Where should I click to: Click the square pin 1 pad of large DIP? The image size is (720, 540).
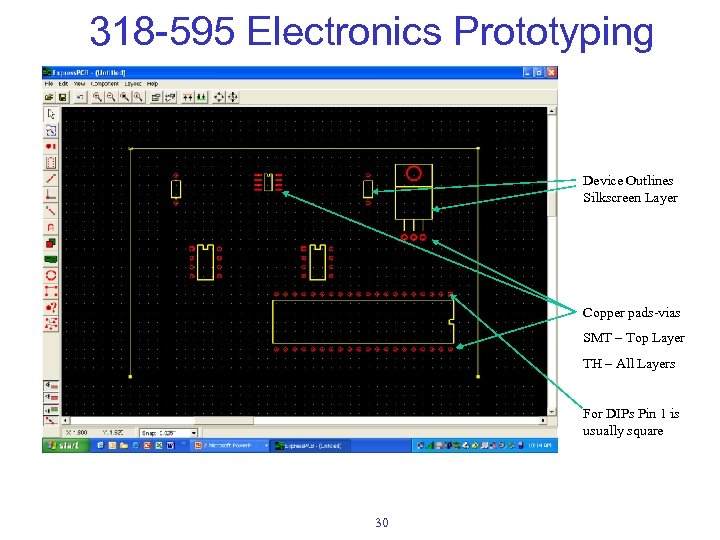tap(450, 294)
